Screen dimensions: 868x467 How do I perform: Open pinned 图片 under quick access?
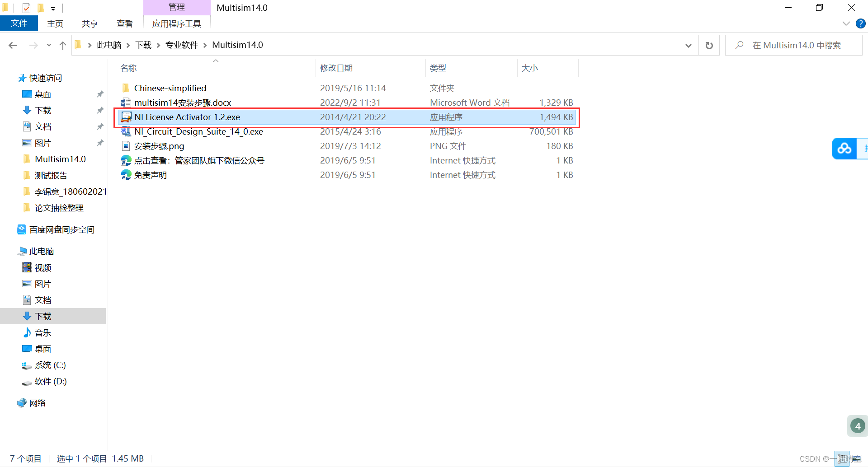(x=37, y=143)
